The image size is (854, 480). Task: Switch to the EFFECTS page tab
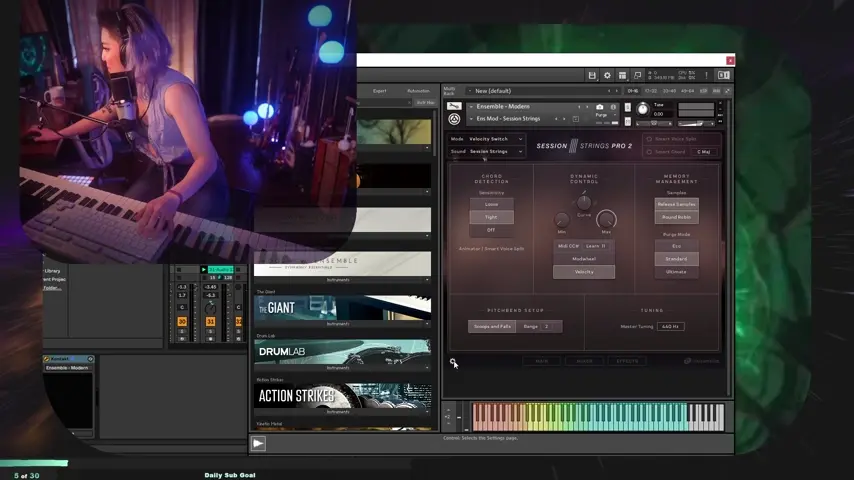(x=627, y=361)
